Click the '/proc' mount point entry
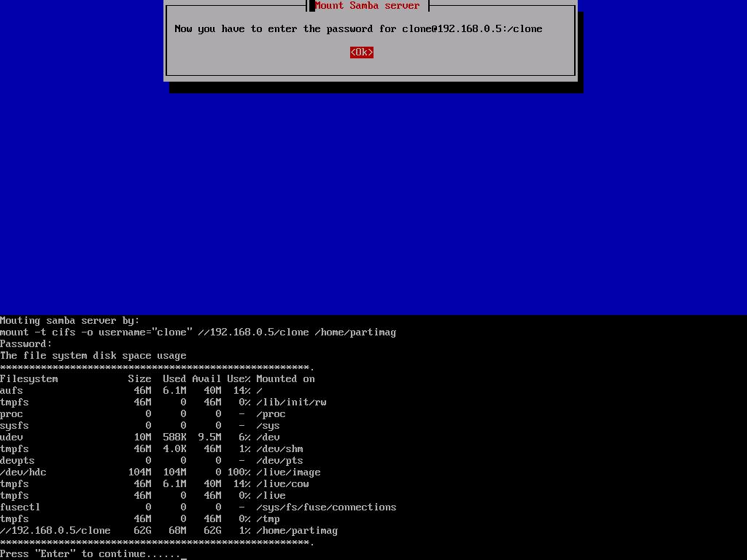747x560 pixels. [271, 414]
